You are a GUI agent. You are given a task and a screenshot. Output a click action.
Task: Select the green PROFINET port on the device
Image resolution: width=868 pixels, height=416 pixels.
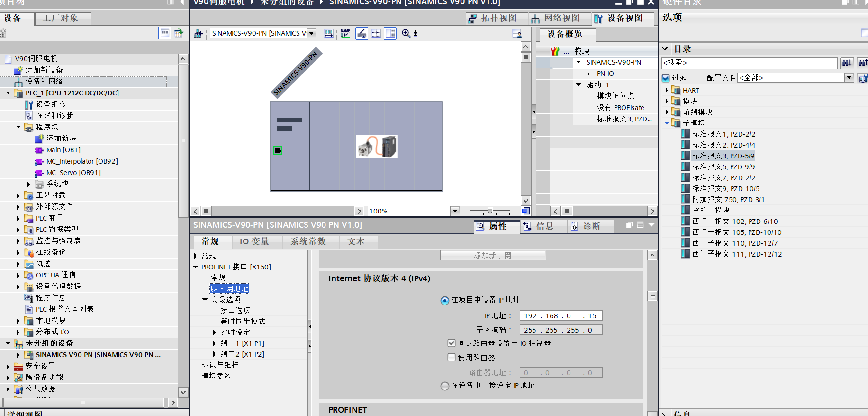coord(278,151)
